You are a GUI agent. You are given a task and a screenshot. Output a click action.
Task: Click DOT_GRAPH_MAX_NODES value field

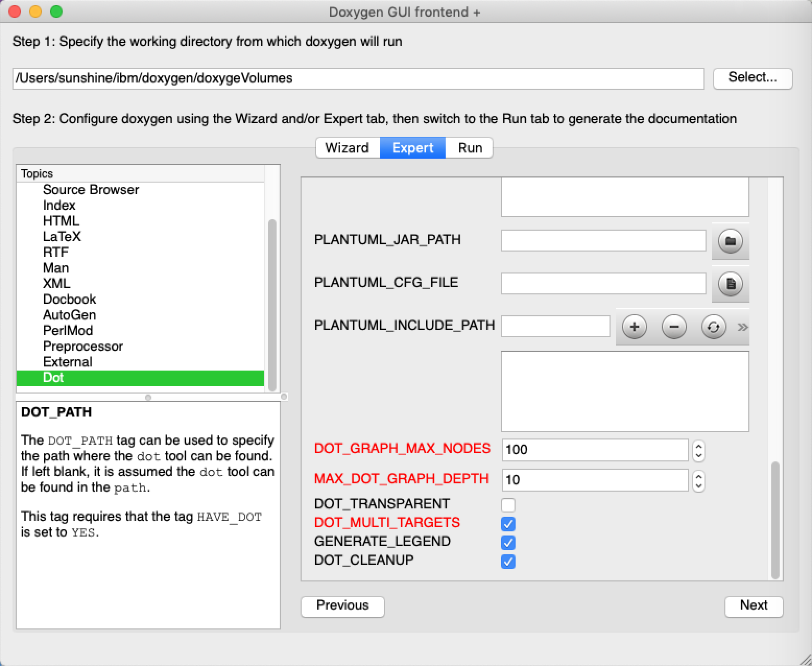click(595, 450)
